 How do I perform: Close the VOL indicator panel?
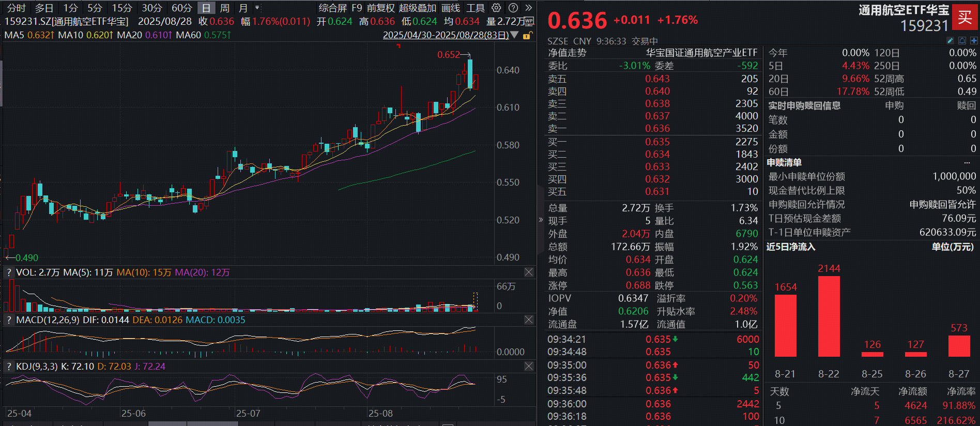(528, 272)
